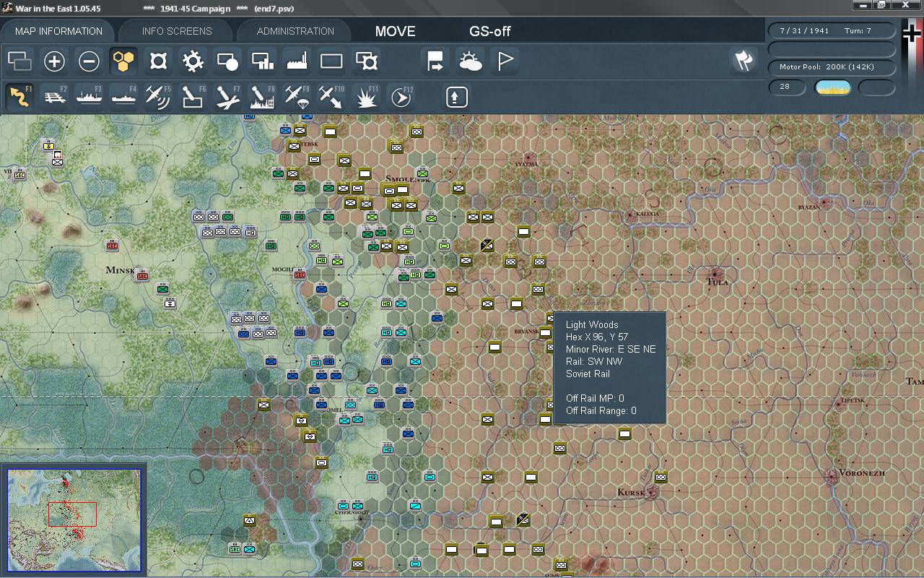Select the F6 bomb unit mode

pyautogui.click(x=193, y=97)
